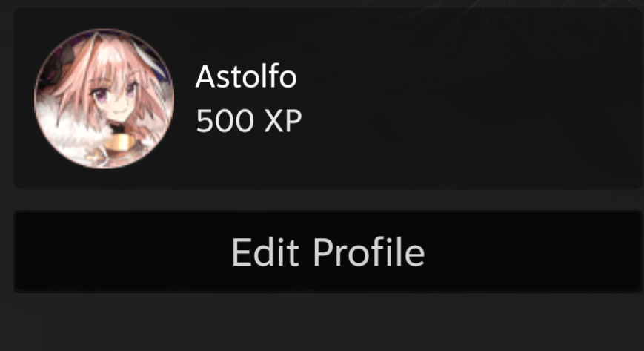Click the profile card beside the username
Screen dimensions: 644x351
[x=328, y=99]
